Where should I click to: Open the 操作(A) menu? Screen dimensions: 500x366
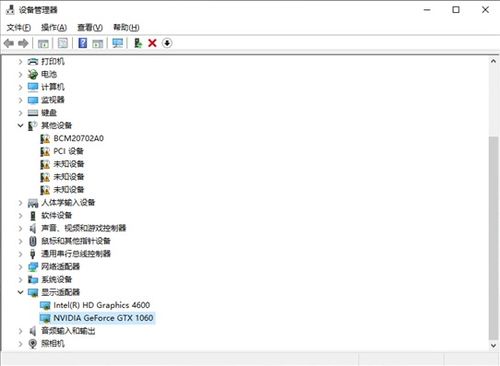point(54,27)
